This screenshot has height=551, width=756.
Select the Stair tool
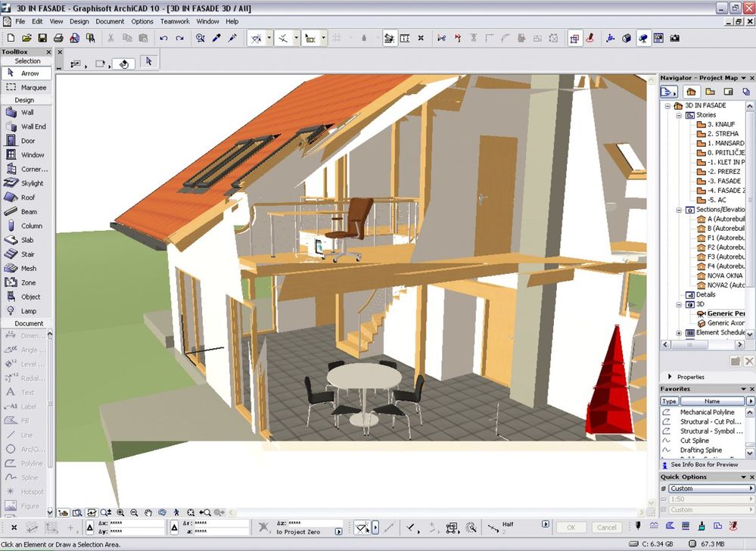(x=29, y=254)
